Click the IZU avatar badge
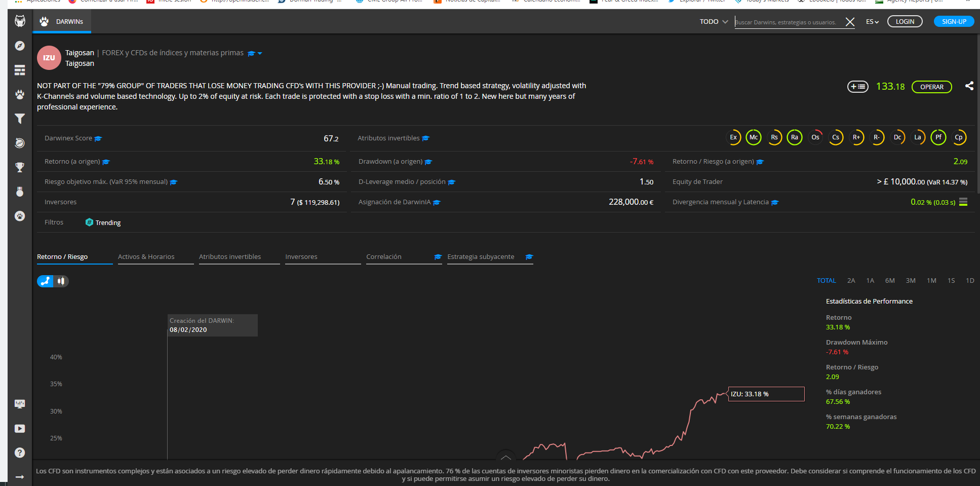The width and height of the screenshot is (980, 486). (49, 58)
